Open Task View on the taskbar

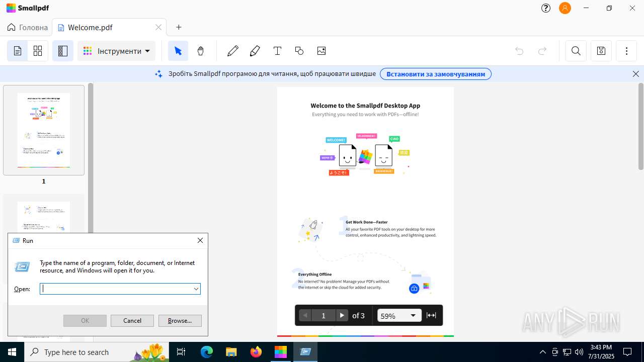tap(182, 352)
